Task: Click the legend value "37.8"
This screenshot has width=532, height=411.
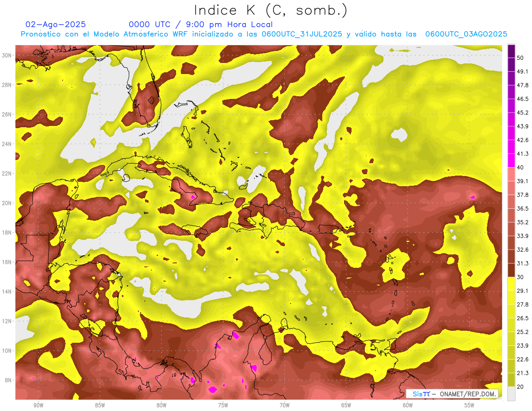Action: (x=522, y=195)
